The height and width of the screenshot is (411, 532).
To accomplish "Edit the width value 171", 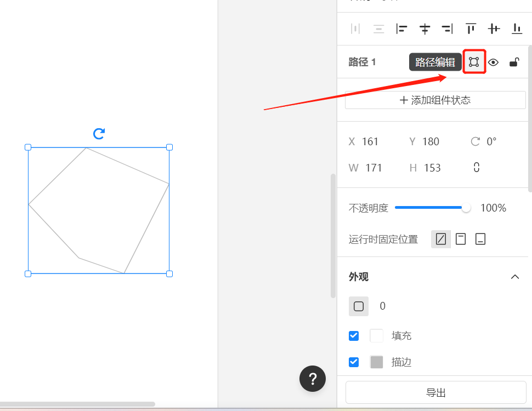I will (x=373, y=168).
